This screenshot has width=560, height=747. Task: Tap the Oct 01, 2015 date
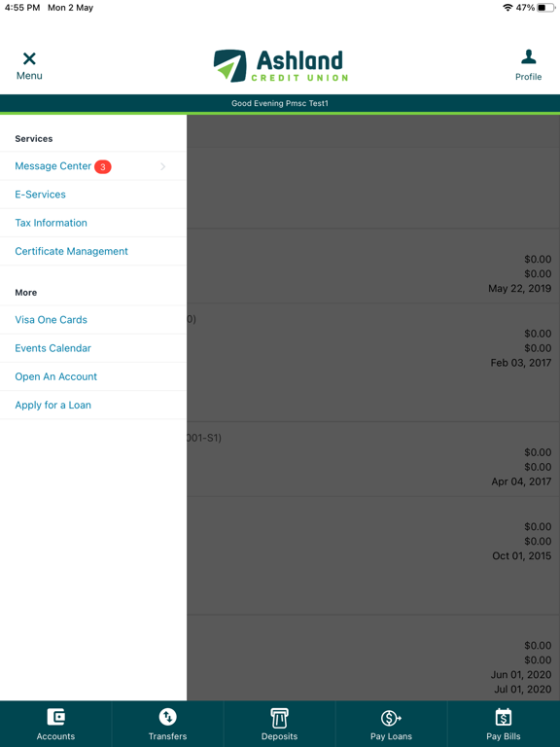[521, 556]
